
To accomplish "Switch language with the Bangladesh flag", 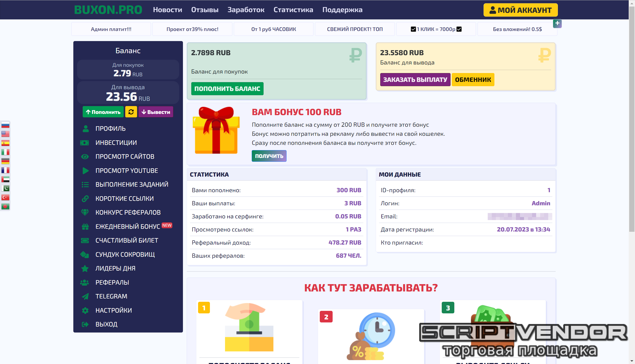I will pyautogui.click(x=5, y=207).
